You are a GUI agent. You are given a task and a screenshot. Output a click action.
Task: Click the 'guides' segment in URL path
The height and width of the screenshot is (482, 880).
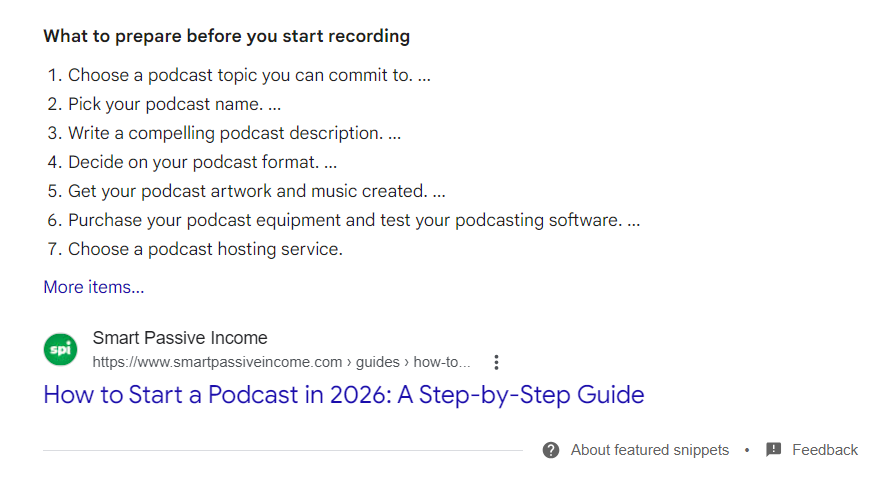click(x=378, y=362)
